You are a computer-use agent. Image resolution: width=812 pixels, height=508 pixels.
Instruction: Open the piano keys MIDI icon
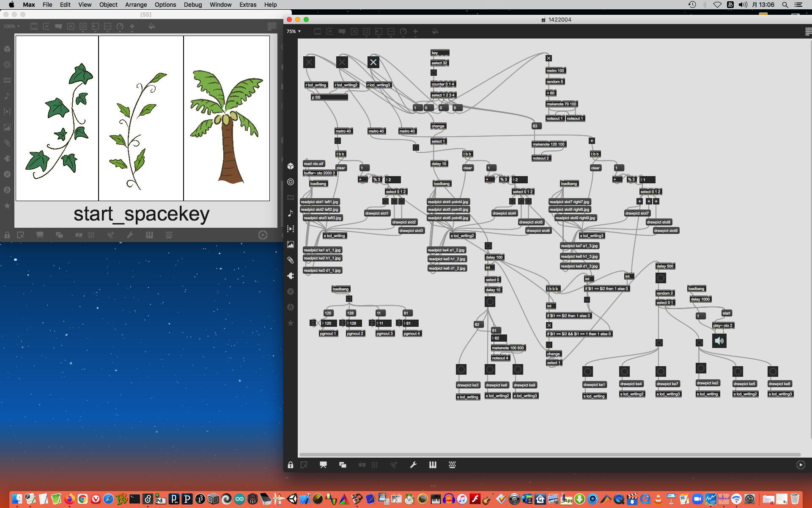pos(433,465)
